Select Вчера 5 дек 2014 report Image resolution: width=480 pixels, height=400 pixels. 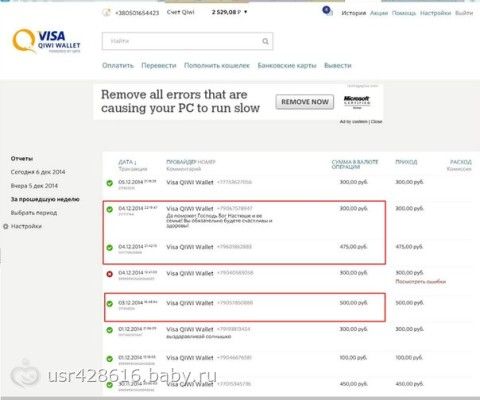coord(34,186)
